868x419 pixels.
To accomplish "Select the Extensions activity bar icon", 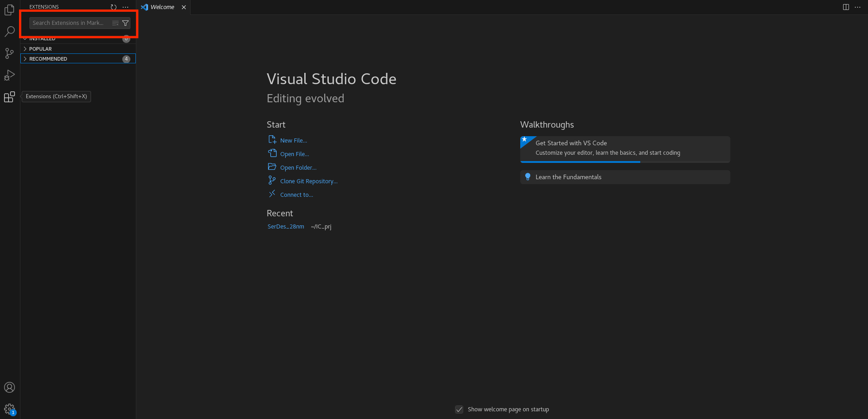I will (x=10, y=97).
